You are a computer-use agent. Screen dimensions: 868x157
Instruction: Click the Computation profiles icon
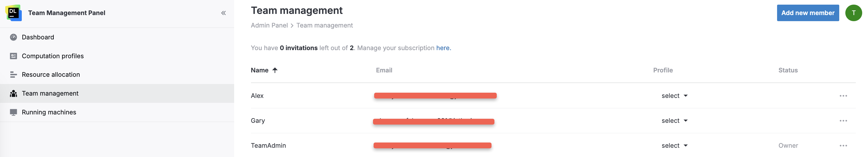pos(13,56)
